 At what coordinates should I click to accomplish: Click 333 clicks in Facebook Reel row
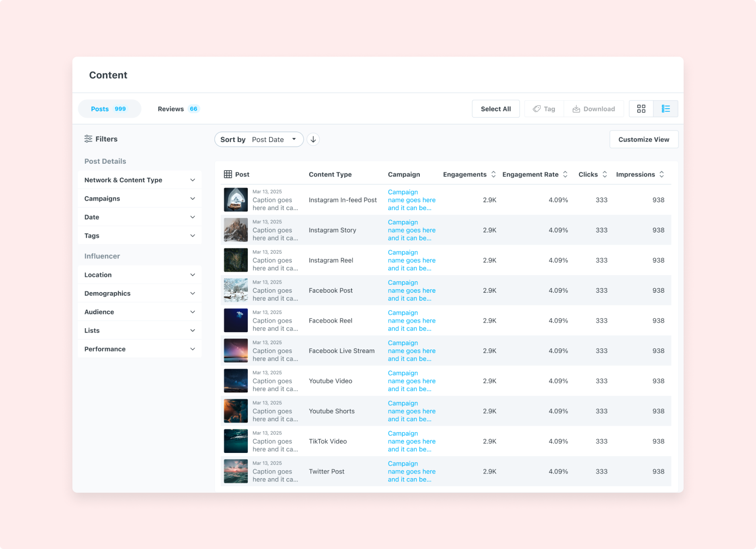pos(602,321)
